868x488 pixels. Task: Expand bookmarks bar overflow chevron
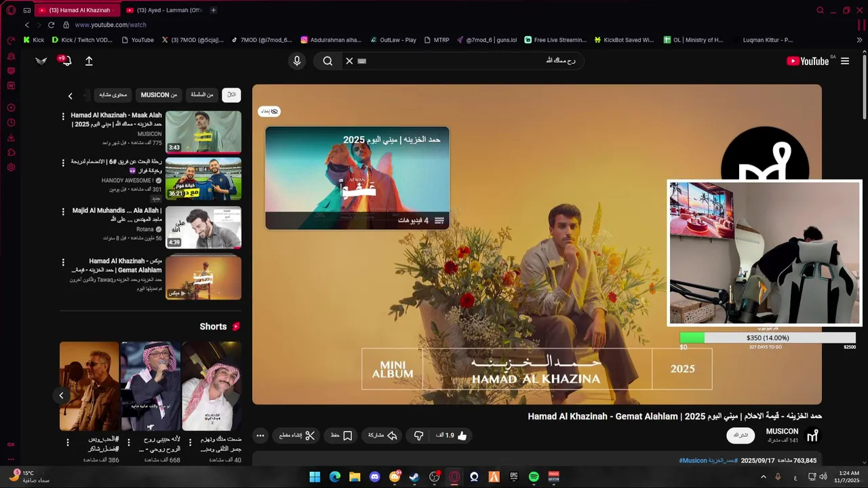[x=859, y=40]
